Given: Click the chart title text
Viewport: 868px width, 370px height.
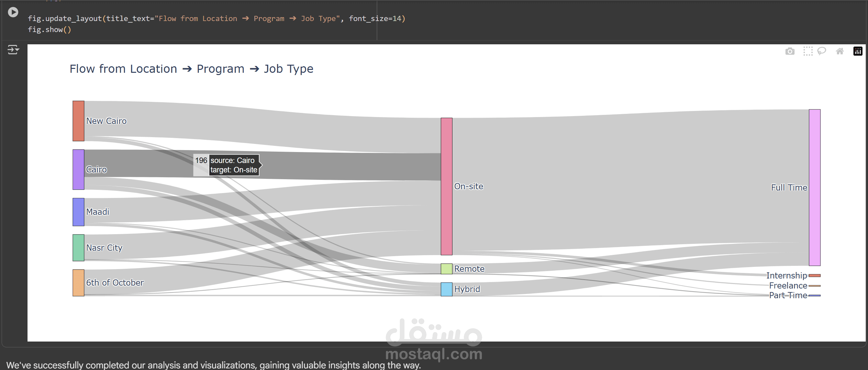Looking at the screenshot, I should (x=191, y=69).
